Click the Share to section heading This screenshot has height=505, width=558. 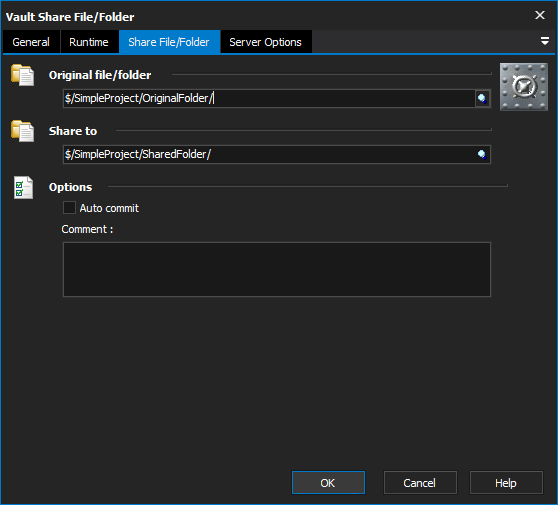(x=73, y=131)
